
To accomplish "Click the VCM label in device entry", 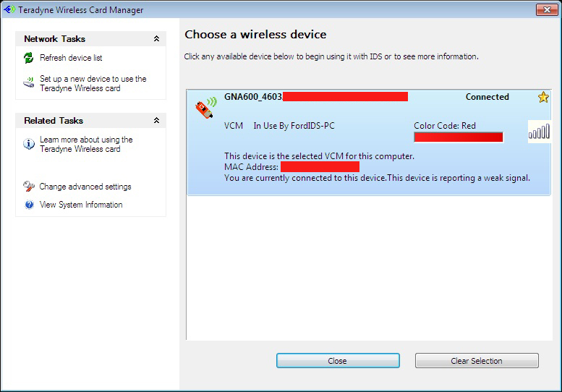I will [x=234, y=126].
